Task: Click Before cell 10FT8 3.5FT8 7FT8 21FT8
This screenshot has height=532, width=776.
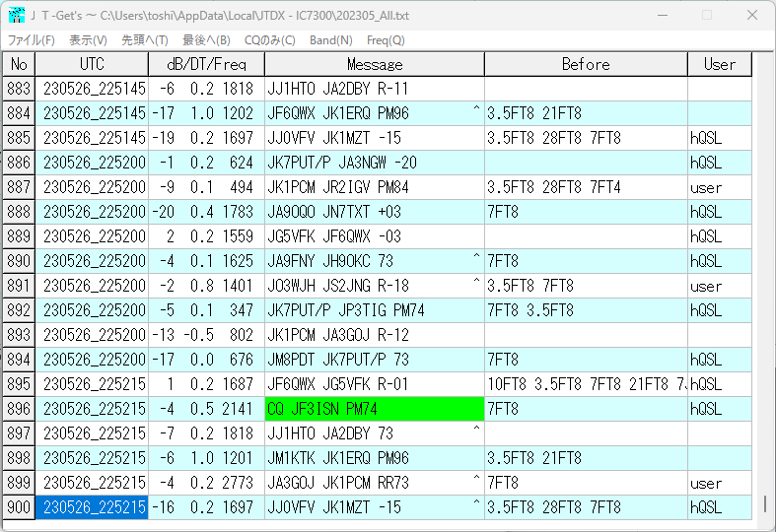Action: (x=586, y=384)
